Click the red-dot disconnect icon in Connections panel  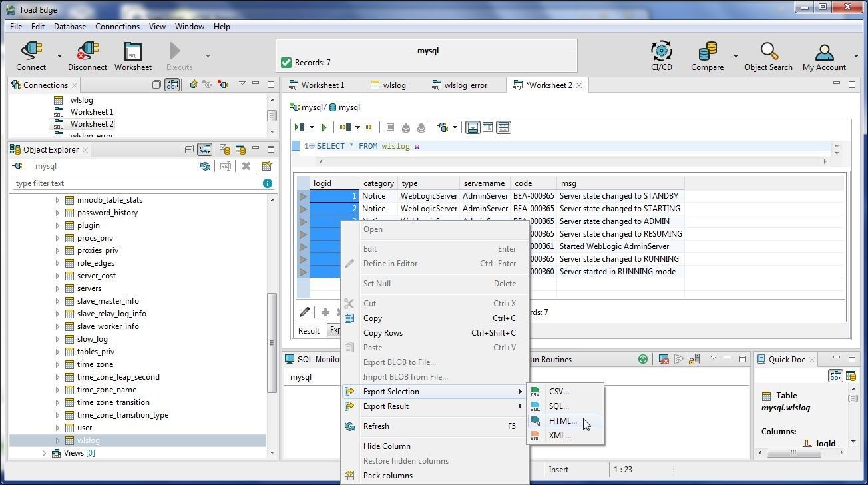223,85
